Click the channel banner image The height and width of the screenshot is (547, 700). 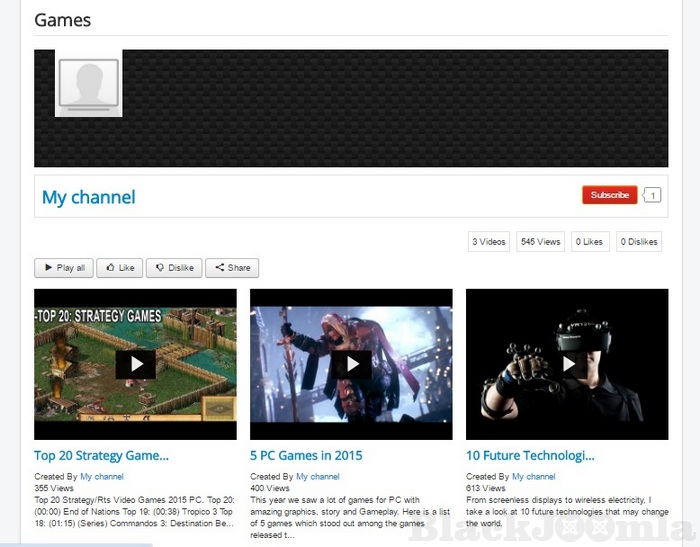(400, 108)
